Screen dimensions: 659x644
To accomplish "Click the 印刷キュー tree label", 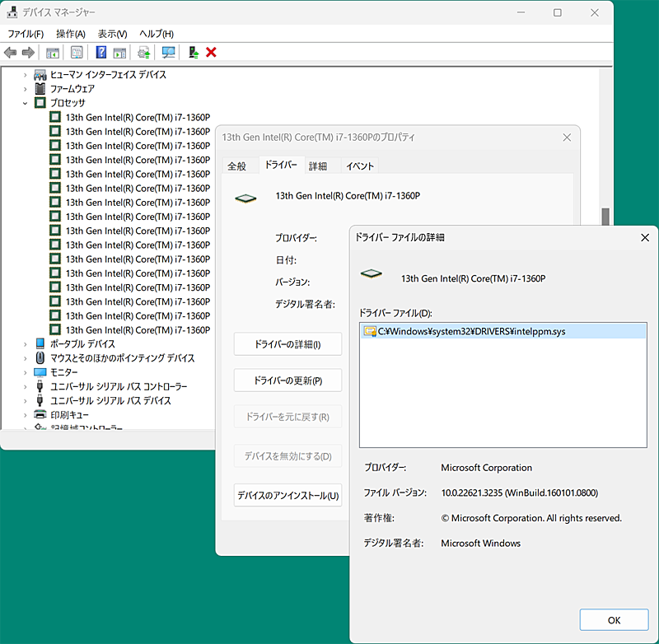I will (69, 414).
